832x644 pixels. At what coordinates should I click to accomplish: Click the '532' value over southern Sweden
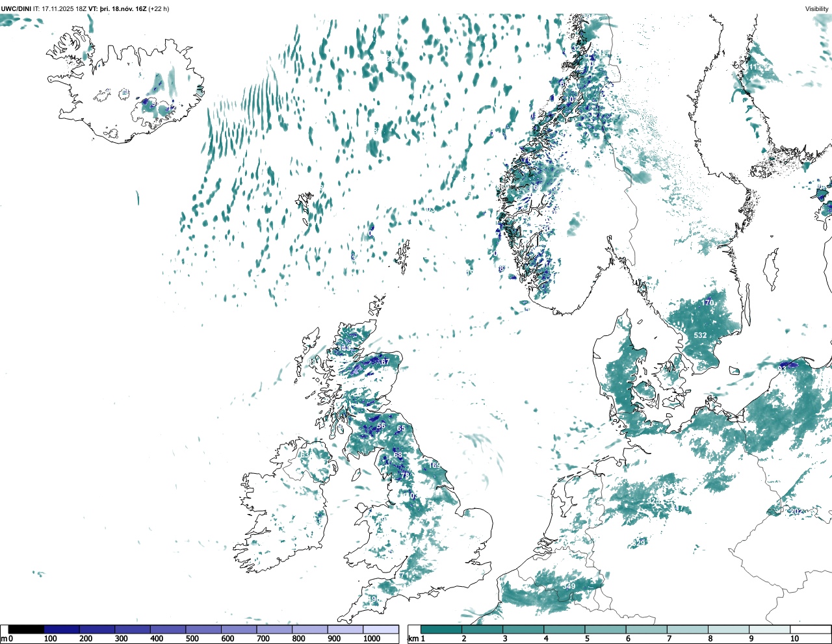pos(700,335)
